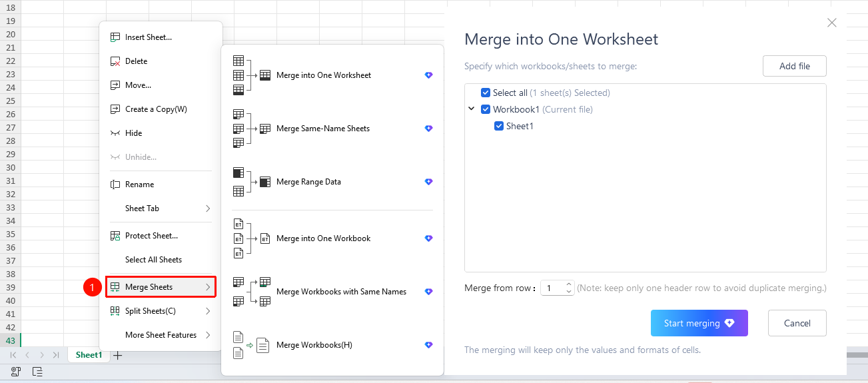The width and height of the screenshot is (868, 383).
Task: Go to last sheet navigation arrow
Action: (x=55, y=356)
